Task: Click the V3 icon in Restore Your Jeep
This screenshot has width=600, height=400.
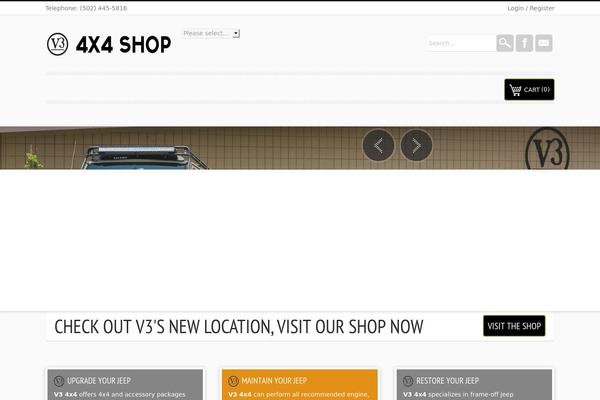Action: pos(408,381)
